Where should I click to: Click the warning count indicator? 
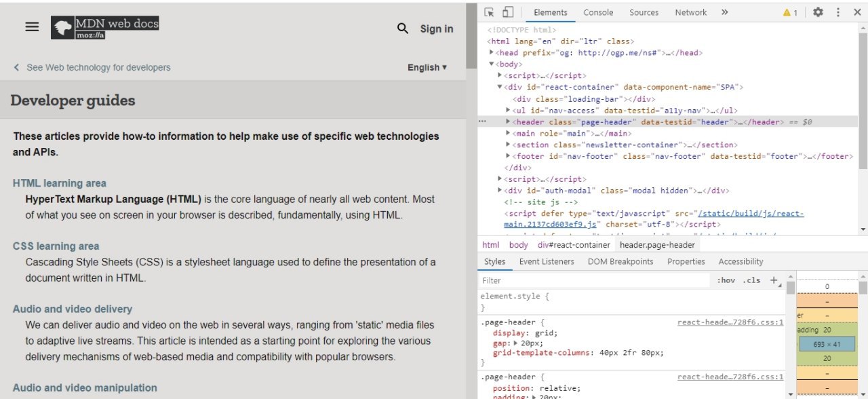pyautogui.click(x=790, y=12)
